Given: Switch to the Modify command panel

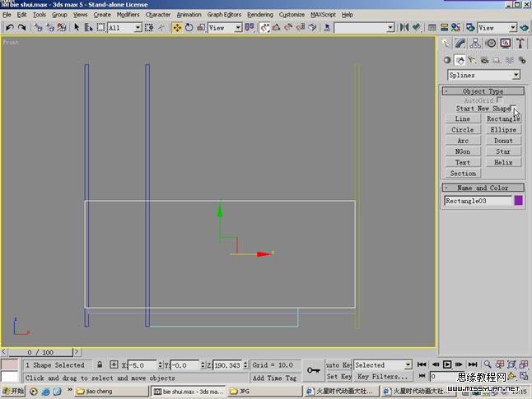Looking at the screenshot, I should pos(460,44).
